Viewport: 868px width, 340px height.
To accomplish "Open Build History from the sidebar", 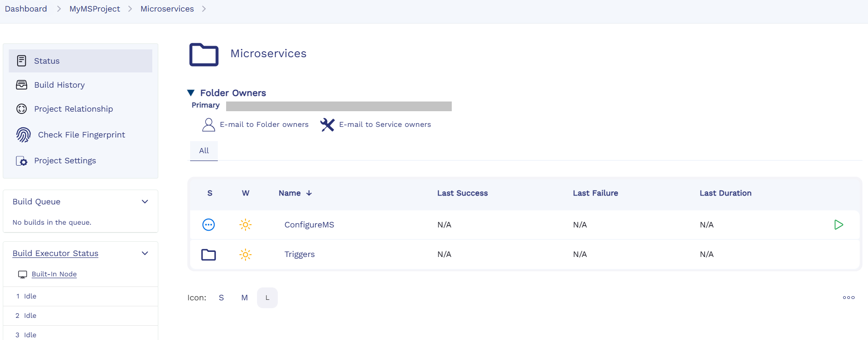I will [x=60, y=85].
